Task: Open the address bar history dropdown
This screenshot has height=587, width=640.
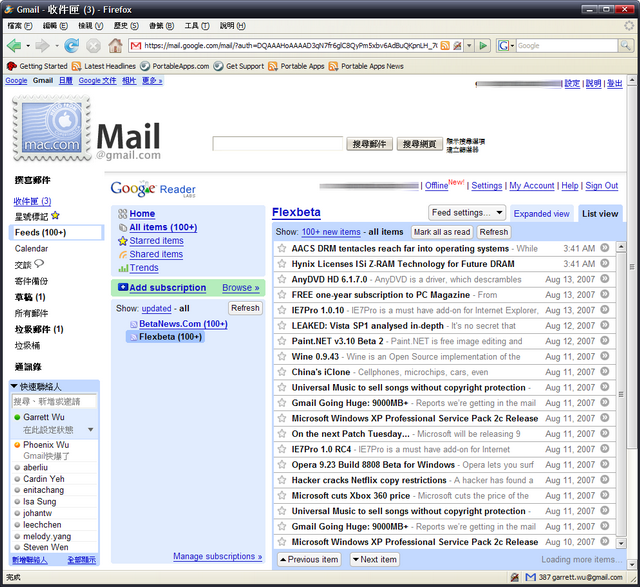Action: point(469,46)
